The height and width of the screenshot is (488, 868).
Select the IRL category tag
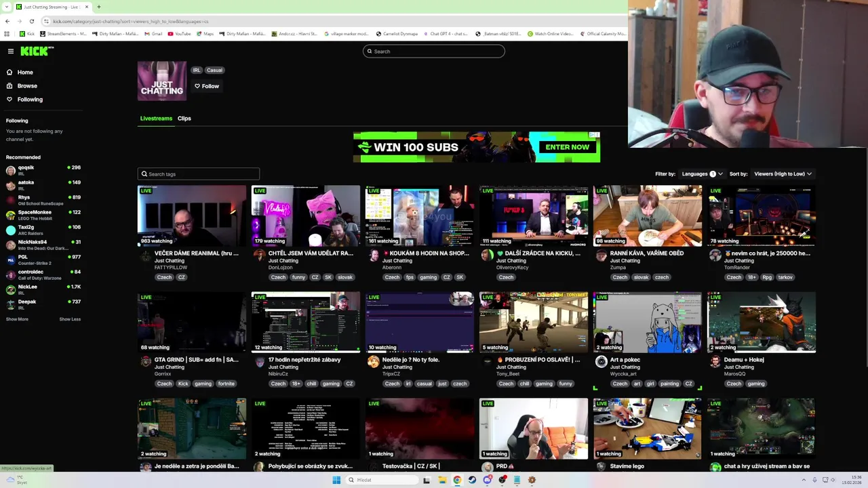[197, 70]
